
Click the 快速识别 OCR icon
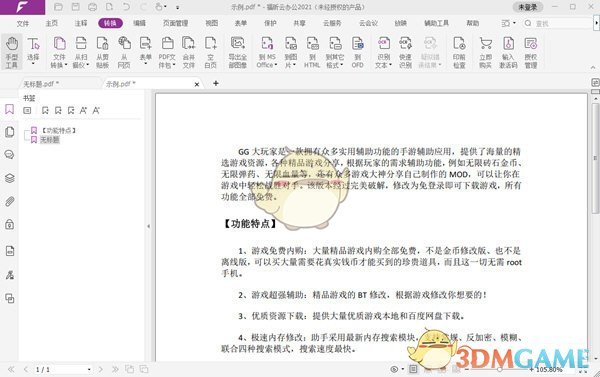click(405, 52)
